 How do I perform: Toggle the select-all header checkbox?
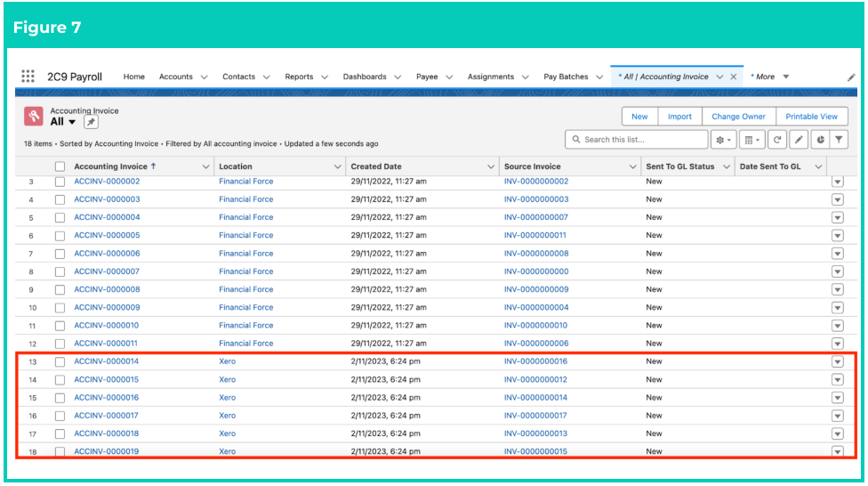click(60, 166)
